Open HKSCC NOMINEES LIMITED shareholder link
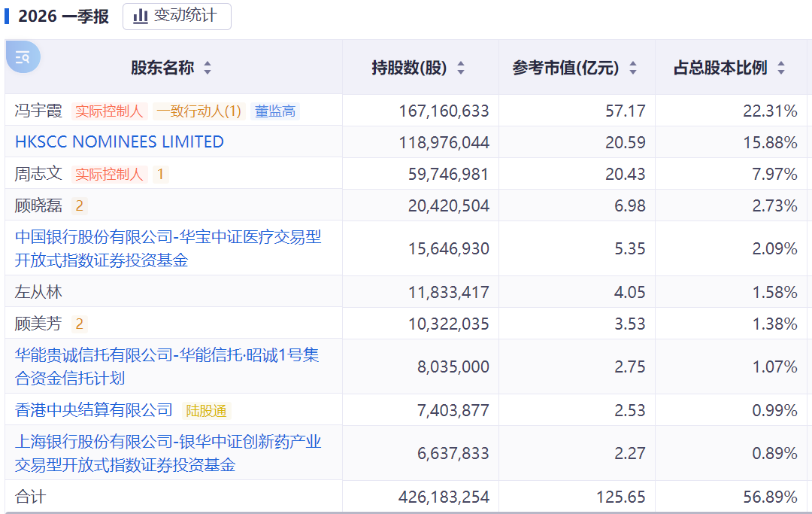This screenshot has width=812, height=514. click(119, 142)
